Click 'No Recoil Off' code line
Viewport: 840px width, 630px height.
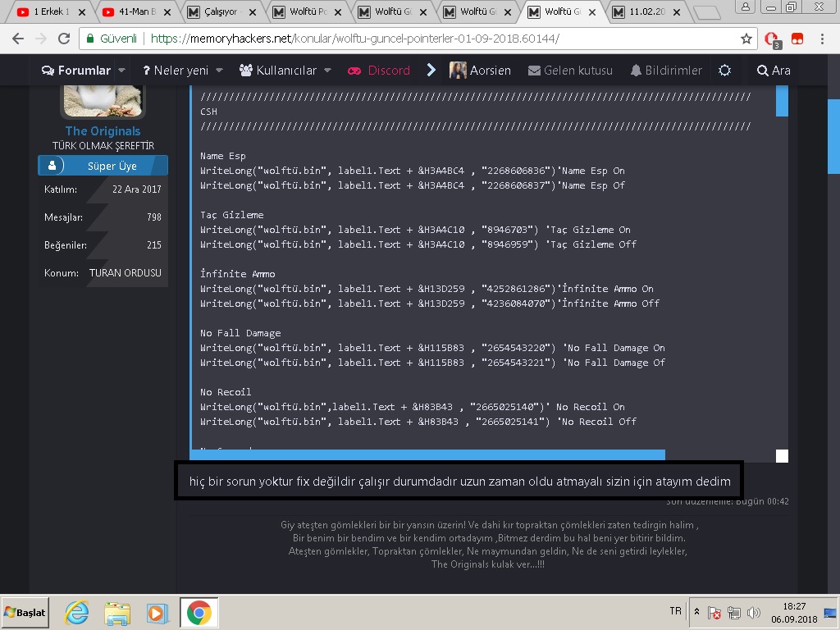point(418,422)
